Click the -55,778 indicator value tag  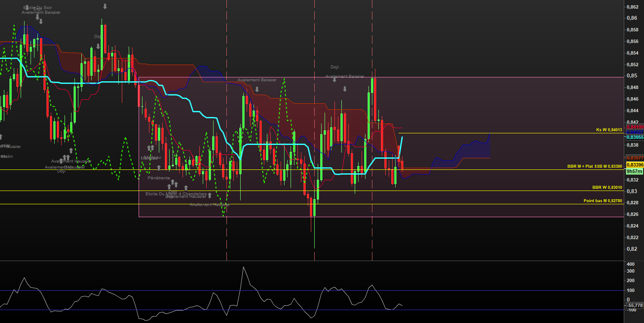pos(634,305)
